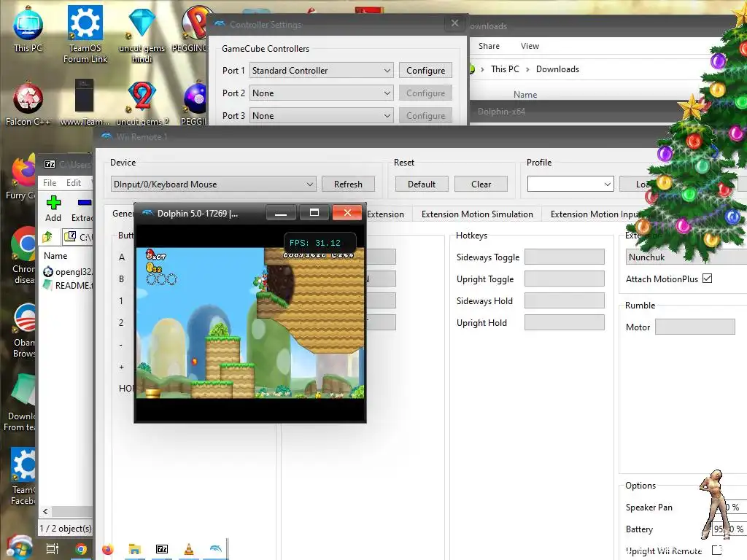Click the Name column header in 7-Zip
The width and height of the screenshot is (747, 560).
pos(55,256)
